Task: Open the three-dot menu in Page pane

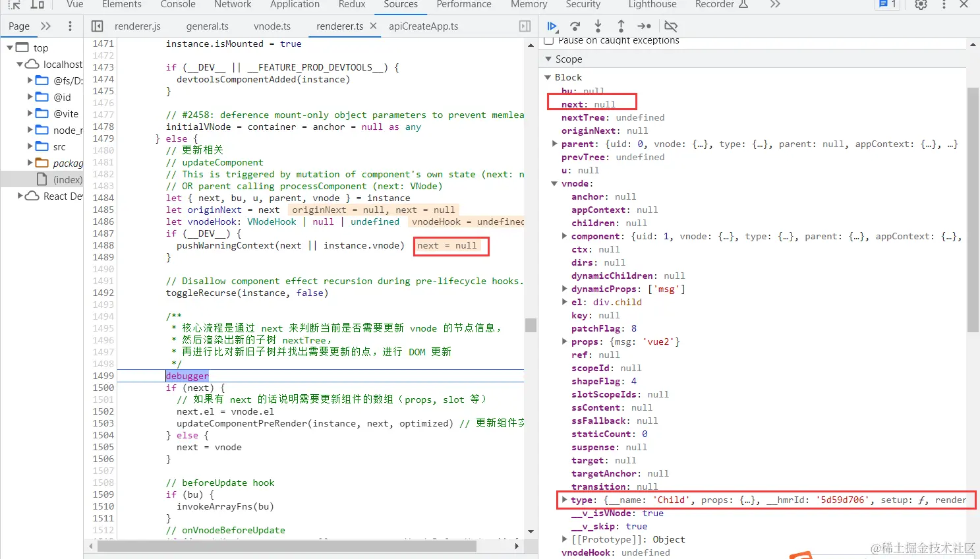Action: (x=70, y=26)
